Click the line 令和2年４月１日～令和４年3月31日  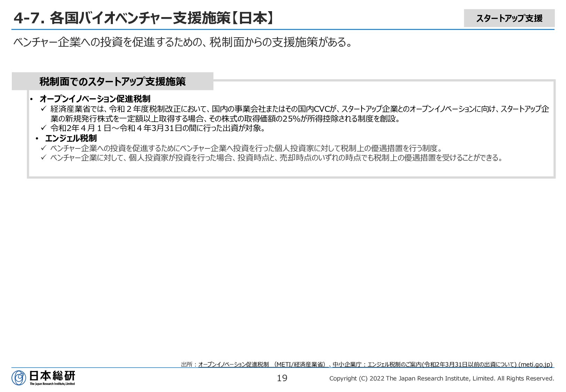tap(158, 128)
